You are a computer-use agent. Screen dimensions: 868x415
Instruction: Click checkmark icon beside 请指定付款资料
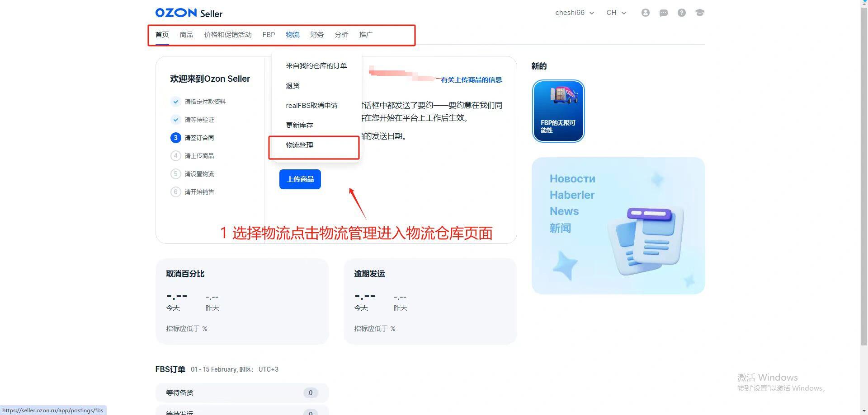[175, 102]
